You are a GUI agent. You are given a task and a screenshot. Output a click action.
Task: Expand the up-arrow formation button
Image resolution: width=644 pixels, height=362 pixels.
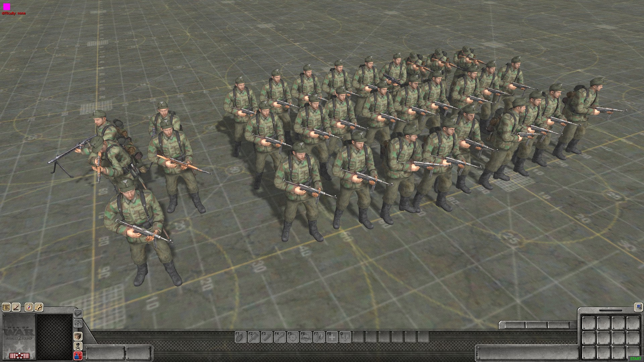coord(78,324)
